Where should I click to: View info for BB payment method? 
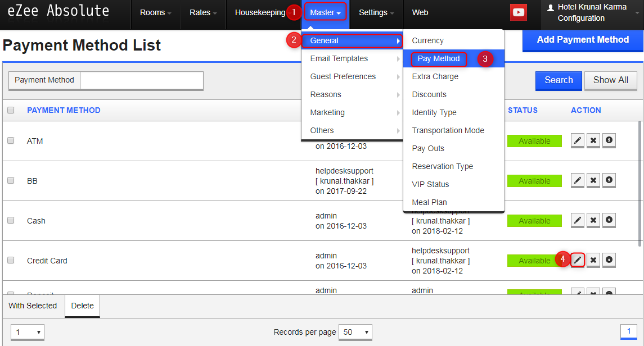point(609,180)
